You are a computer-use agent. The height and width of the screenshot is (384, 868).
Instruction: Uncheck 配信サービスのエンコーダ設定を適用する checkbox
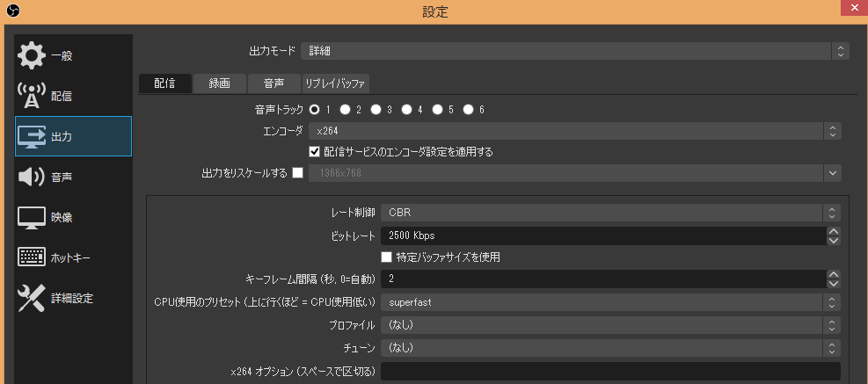coord(315,152)
